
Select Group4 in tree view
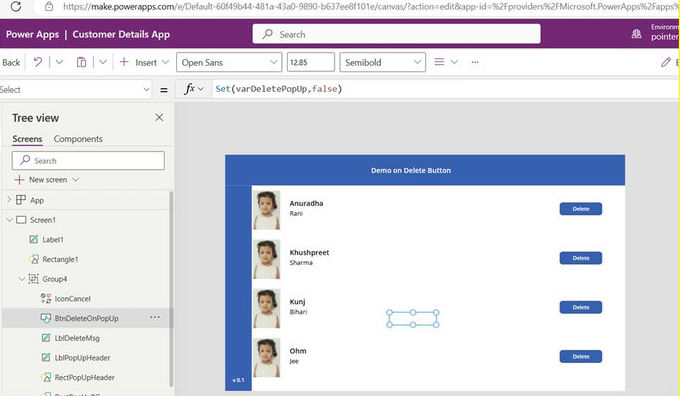[55, 279]
